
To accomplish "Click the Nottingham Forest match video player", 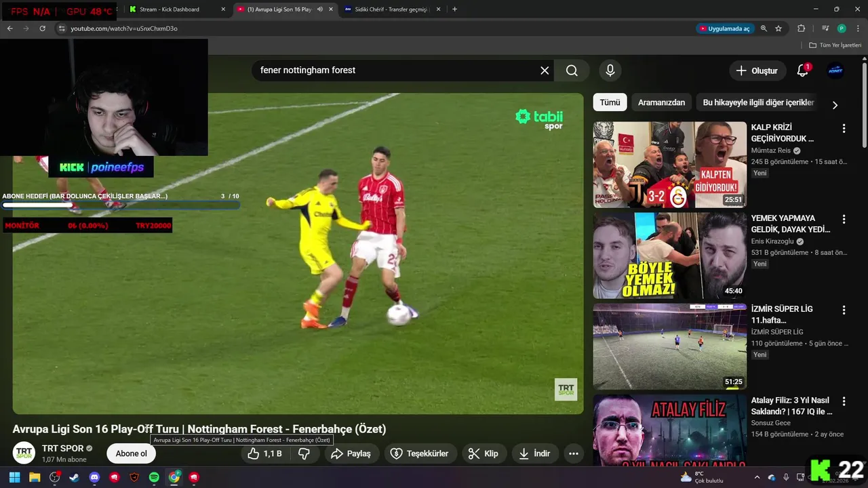I will pyautogui.click(x=298, y=253).
